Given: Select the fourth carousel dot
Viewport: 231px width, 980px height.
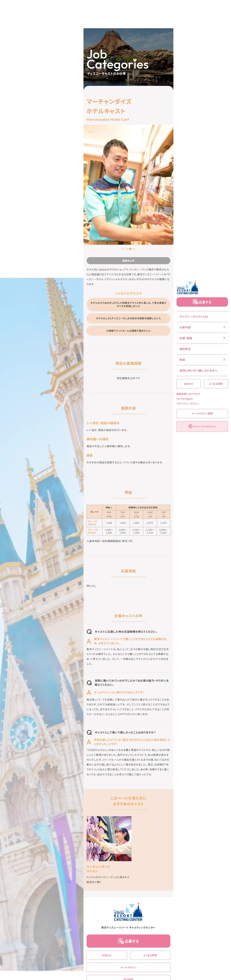Looking at the screenshot, I should pyautogui.click(x=134, y=249).
